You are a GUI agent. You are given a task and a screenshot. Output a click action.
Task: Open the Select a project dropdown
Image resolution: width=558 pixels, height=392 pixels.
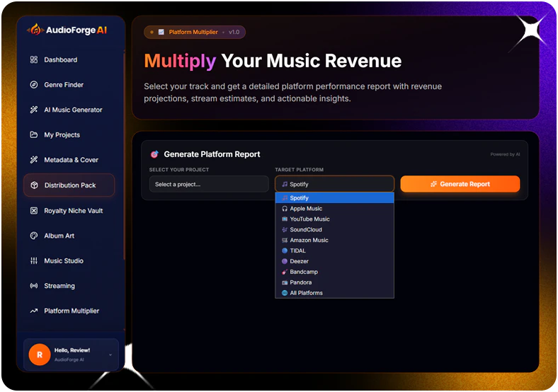point(209,184)
